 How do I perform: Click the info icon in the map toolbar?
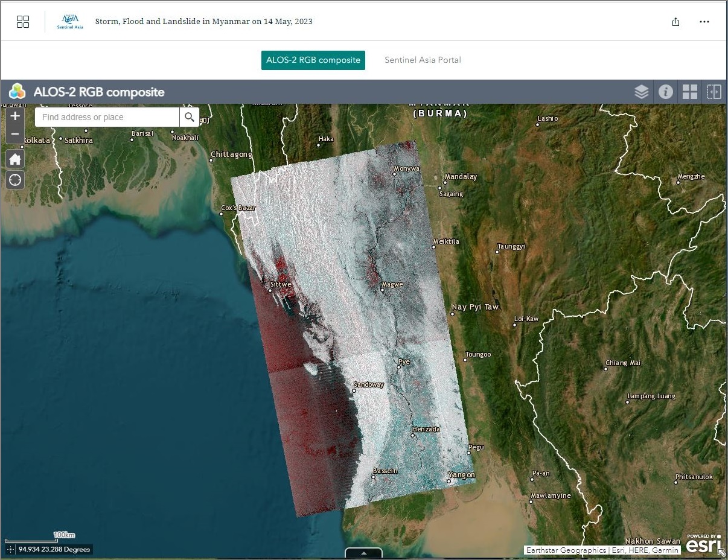(665, 91)
